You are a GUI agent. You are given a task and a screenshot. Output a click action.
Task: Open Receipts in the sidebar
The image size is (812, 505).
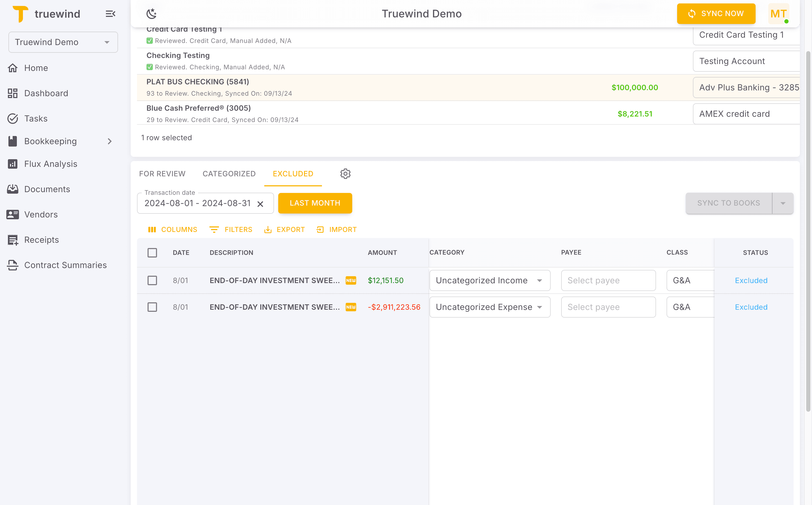click(41, 240)
